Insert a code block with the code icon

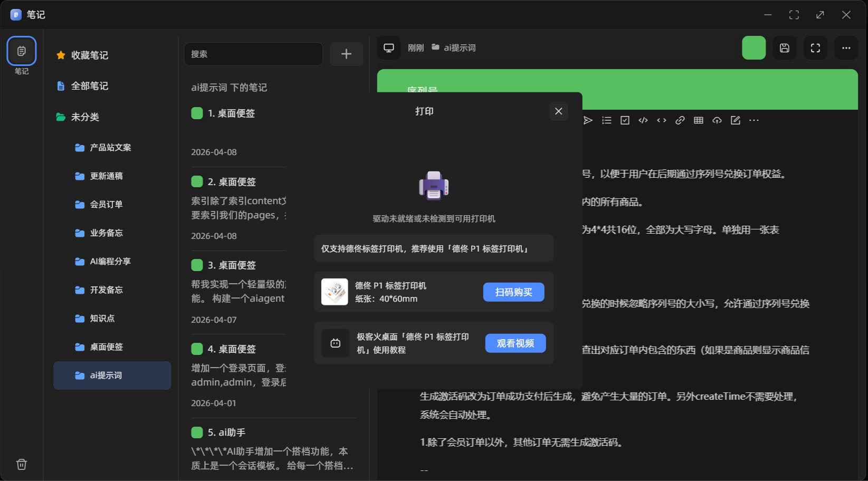coord(643,120)
